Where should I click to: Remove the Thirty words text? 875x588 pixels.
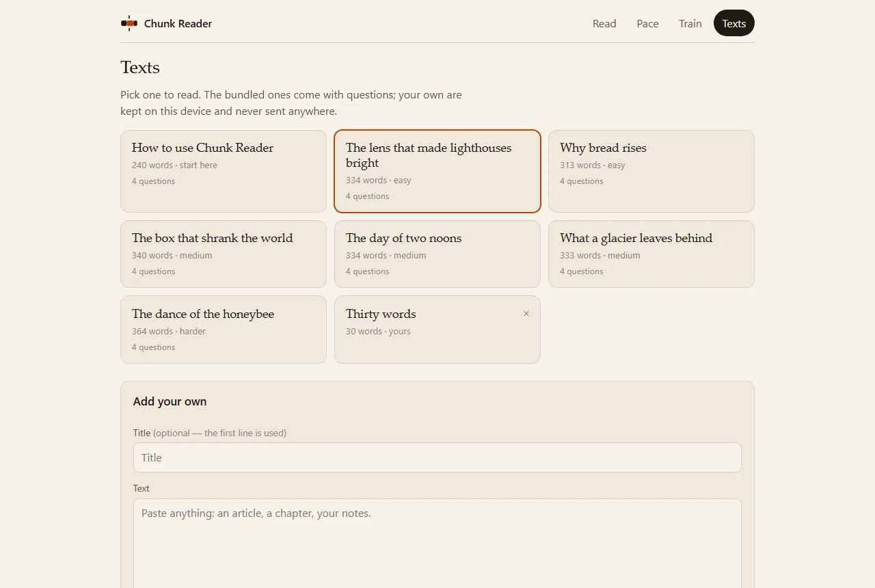click(x=526, y=314)
